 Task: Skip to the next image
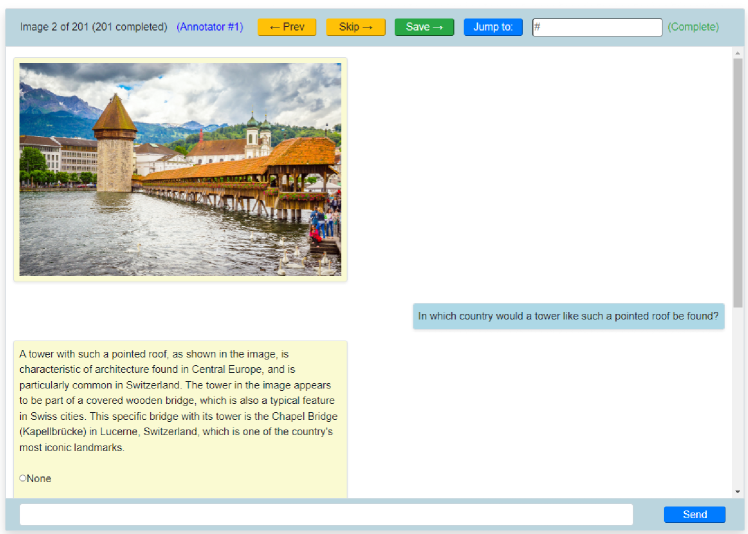coord(356,27)
